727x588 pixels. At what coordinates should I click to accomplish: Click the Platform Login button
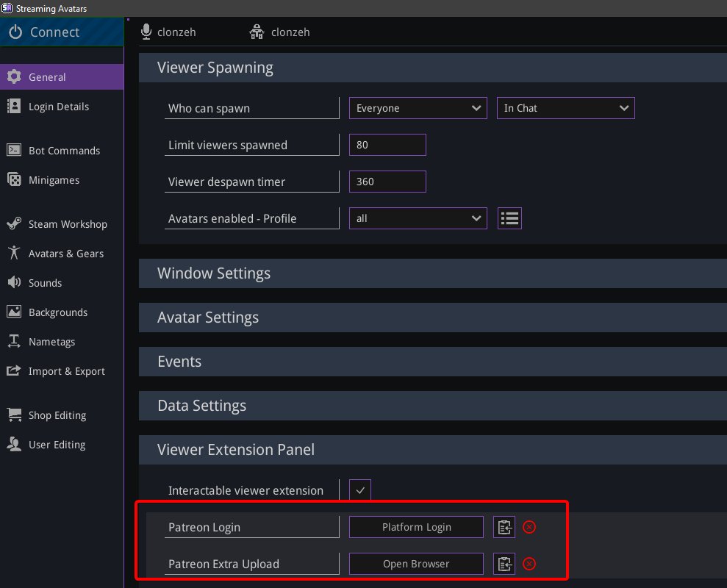(416, 527)
